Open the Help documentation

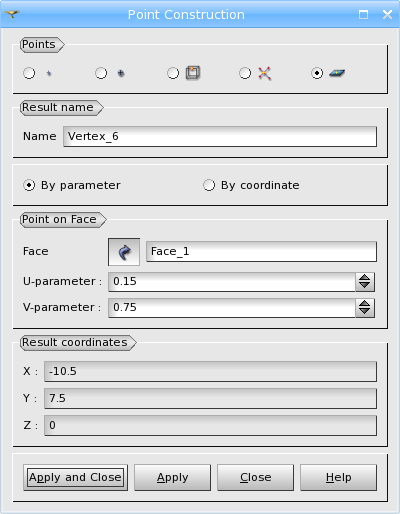click(339, 478)
